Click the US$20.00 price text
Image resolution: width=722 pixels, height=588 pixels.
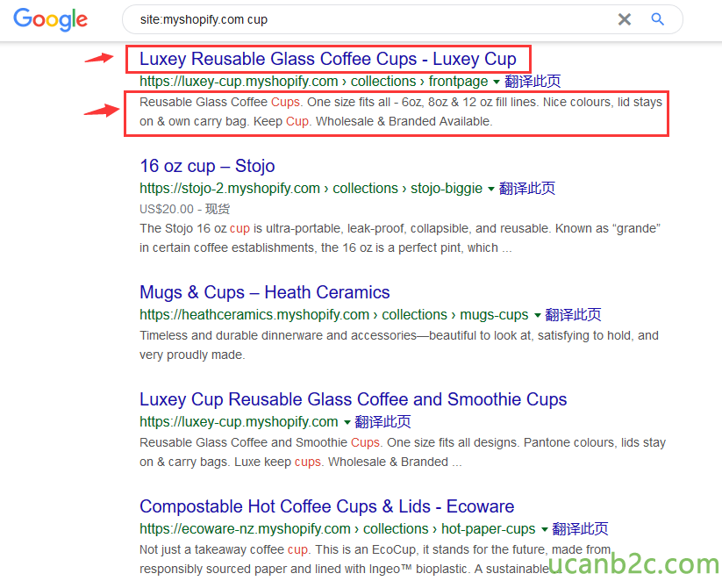(167, 209)
